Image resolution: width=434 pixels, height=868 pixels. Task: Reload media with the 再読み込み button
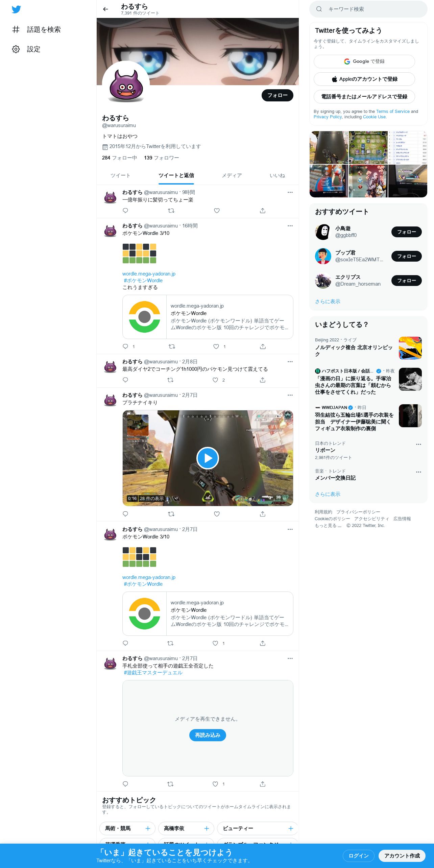click(x=208, y=735)
